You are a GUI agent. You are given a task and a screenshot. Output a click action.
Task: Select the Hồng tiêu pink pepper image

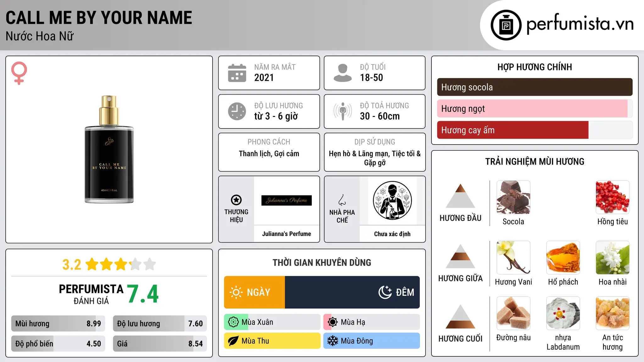tap(613, 197)
